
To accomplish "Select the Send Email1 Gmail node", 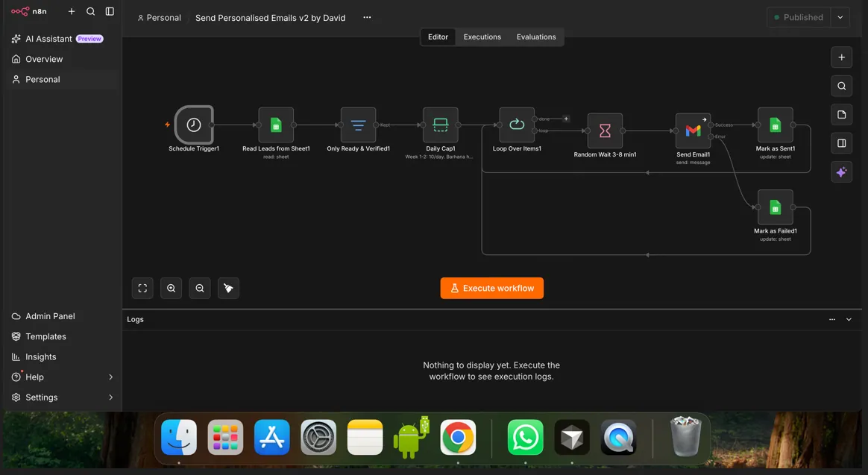I will pos(693,131).
